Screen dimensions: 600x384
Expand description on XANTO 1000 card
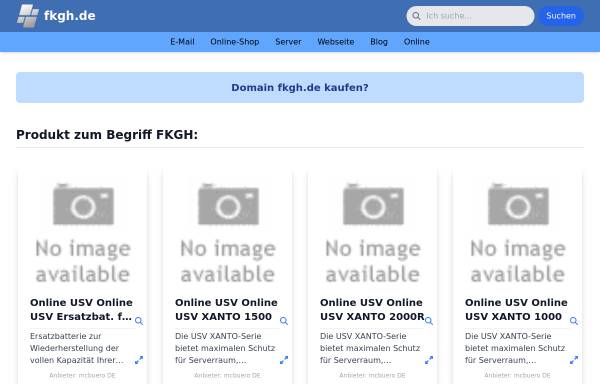(x=574, y=360)
